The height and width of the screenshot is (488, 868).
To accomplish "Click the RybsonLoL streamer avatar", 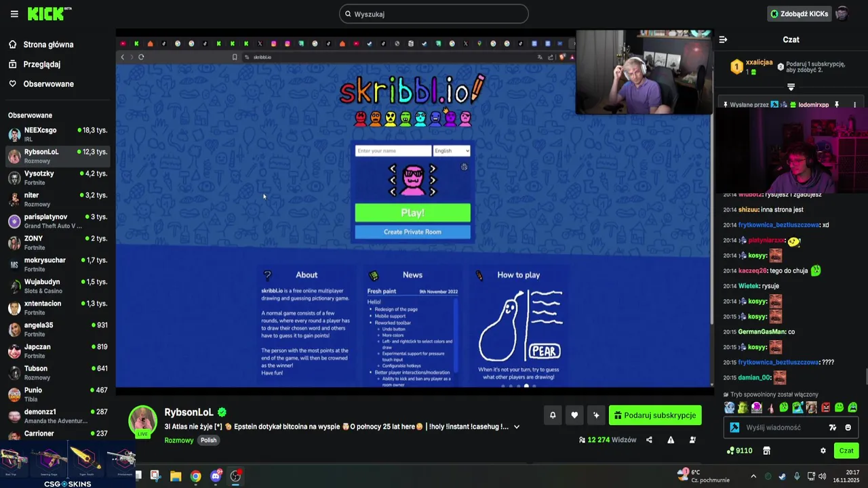I will (x=143, y=422).
